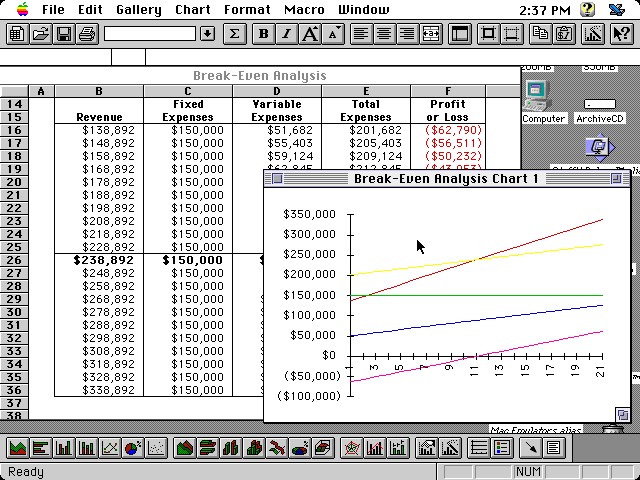Click the area chart icon in chart toolbar
This screenshot has height=480, width=640.
[17, 449]
